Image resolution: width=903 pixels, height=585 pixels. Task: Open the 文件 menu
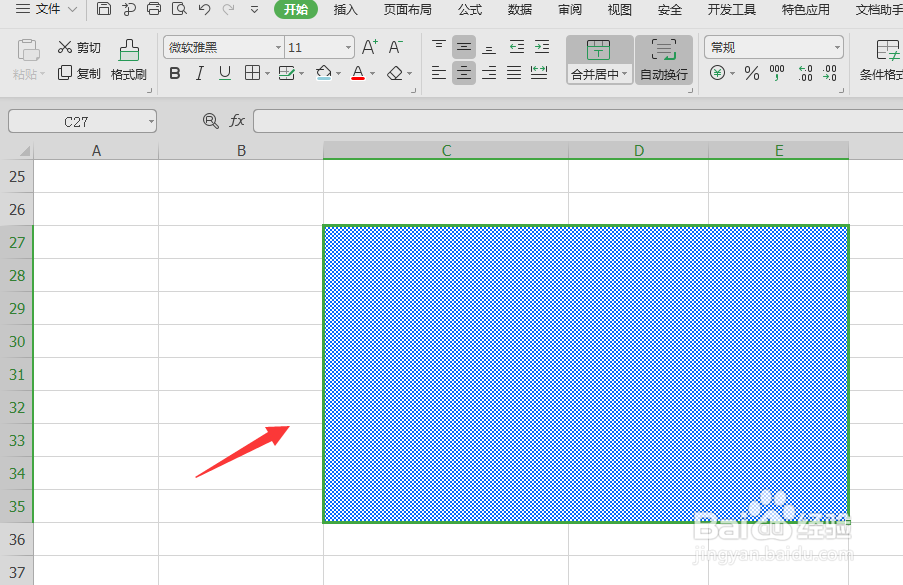pos(47,9)
